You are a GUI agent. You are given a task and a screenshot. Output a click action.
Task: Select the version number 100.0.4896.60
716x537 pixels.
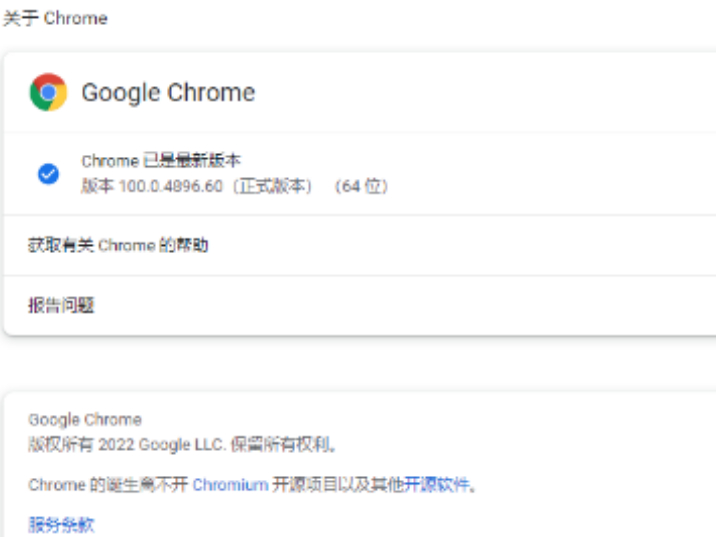[x=171, y=186]
